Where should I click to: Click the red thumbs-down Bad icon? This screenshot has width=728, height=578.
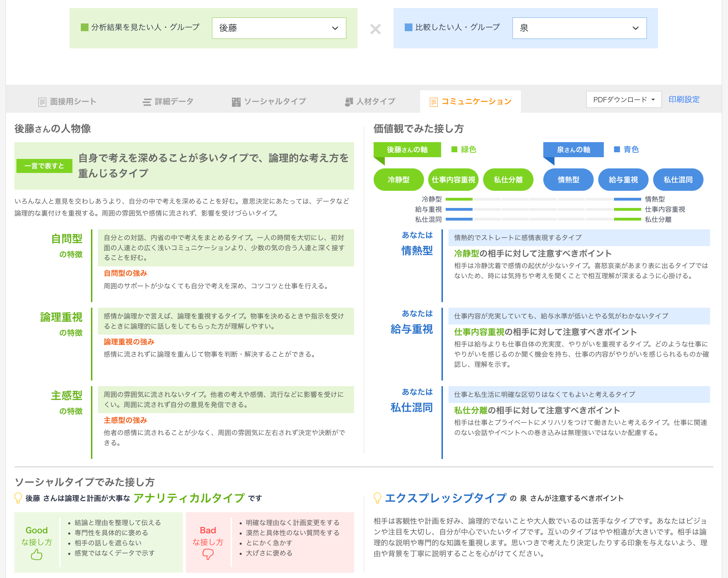coord(208,554)
